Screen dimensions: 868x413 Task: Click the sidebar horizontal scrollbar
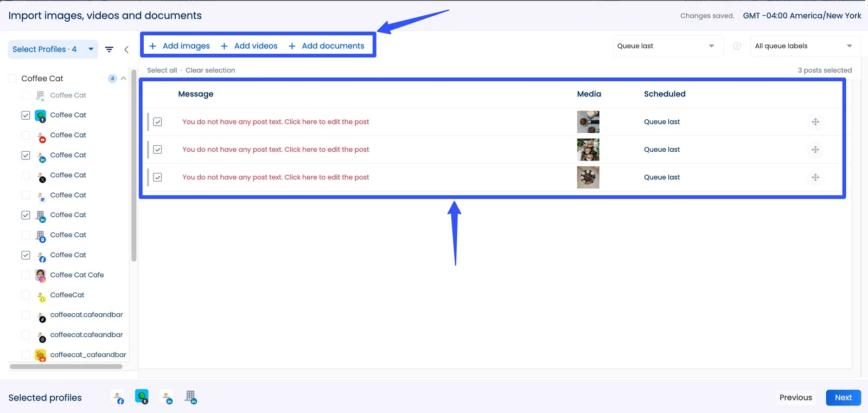[x=66, y=366]
